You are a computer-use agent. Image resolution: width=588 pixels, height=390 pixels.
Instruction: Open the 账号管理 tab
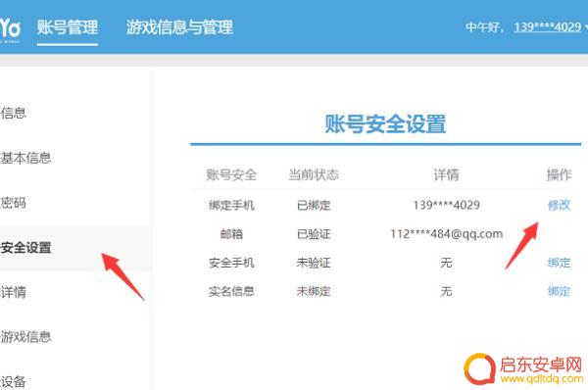pyautogui.click(x=68, y=27)
